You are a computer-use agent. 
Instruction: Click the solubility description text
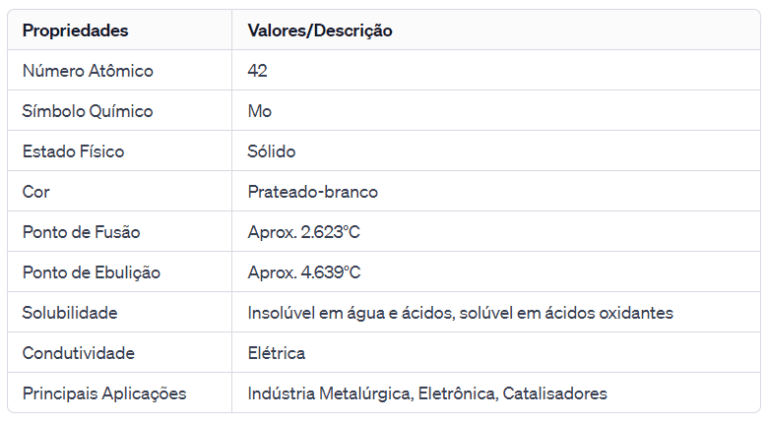[x=460, y=313]
